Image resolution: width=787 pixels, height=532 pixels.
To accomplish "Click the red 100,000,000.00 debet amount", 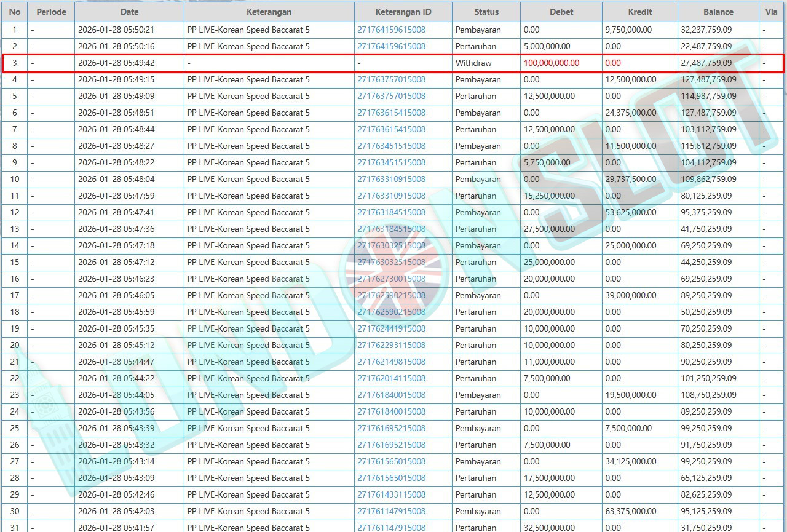I will pyautogui.click(x=552, y=63).
